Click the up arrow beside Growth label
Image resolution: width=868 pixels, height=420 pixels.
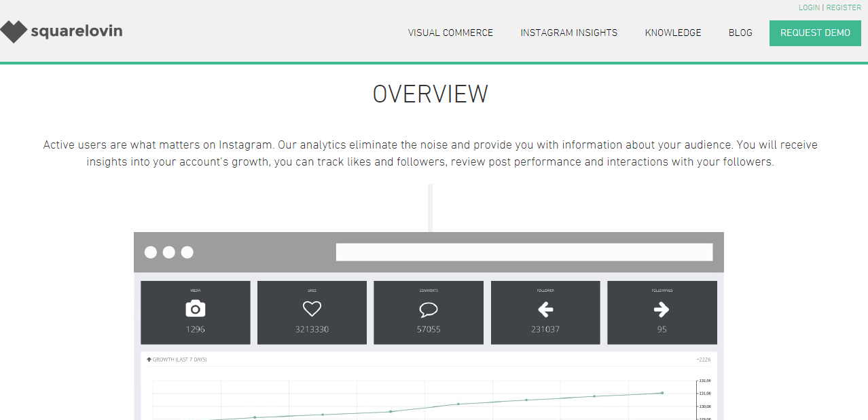click(x=149, y=360)
